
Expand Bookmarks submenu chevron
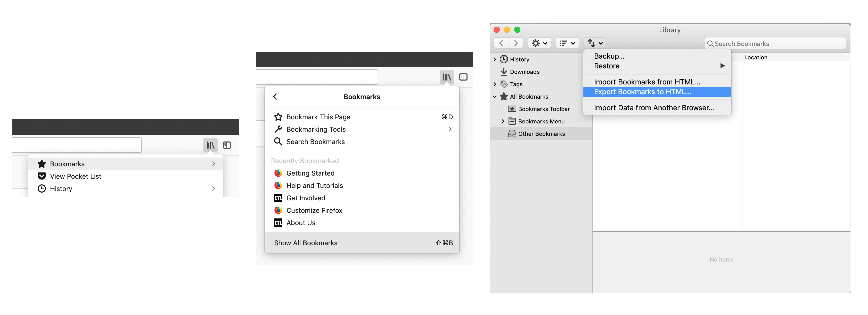click(x=214, y=164)
